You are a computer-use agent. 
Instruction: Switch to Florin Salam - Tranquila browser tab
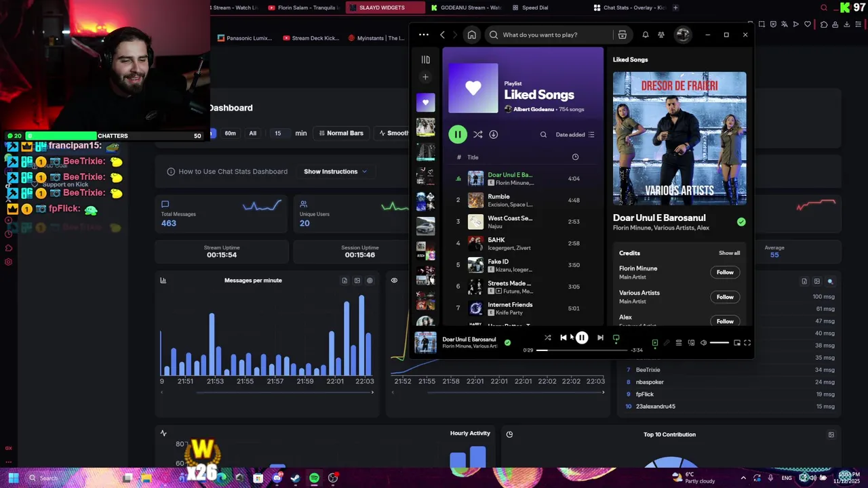pyautogui.click(x=302, y=7)
